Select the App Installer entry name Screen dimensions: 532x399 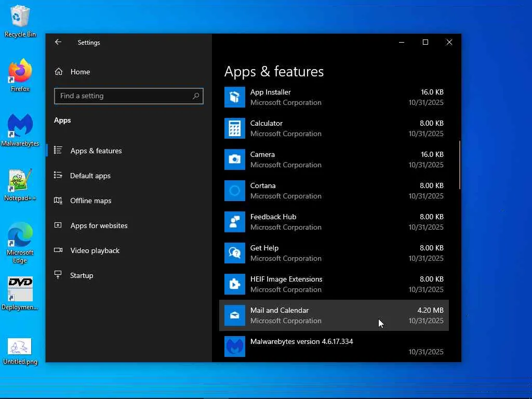click(270, 92)
